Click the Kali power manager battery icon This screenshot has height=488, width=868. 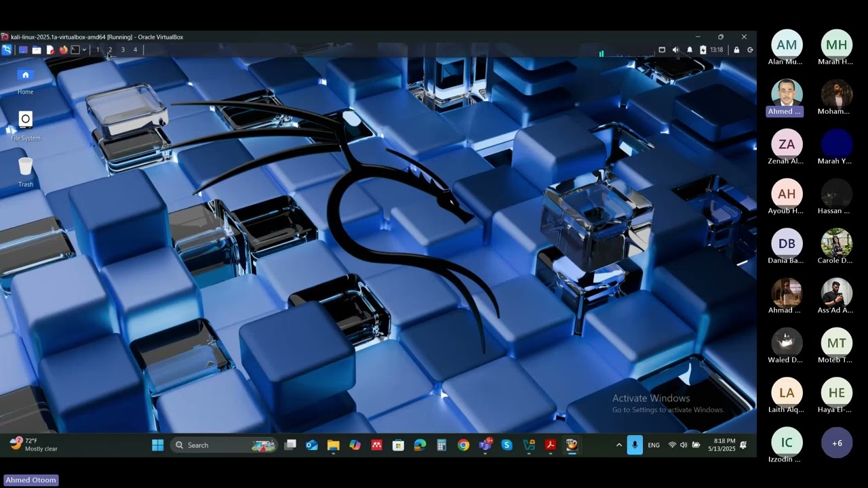(x=703, y=49)
